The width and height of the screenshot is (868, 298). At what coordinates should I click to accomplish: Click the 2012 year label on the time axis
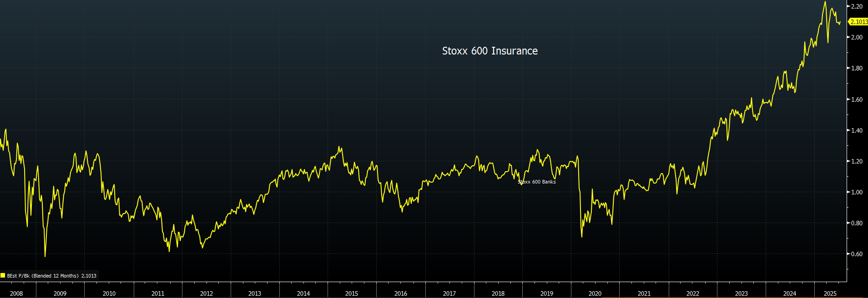pyautogui.click(x=207, y=293)
